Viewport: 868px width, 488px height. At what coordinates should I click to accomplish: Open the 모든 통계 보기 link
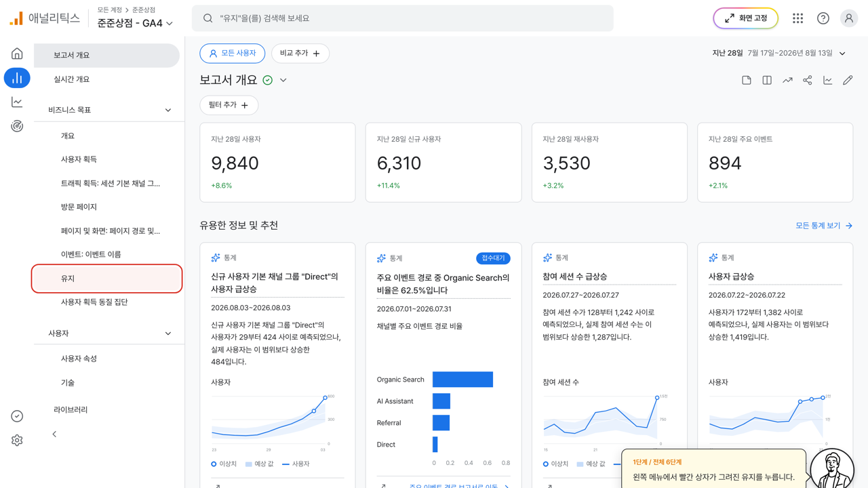pos(824,226)
